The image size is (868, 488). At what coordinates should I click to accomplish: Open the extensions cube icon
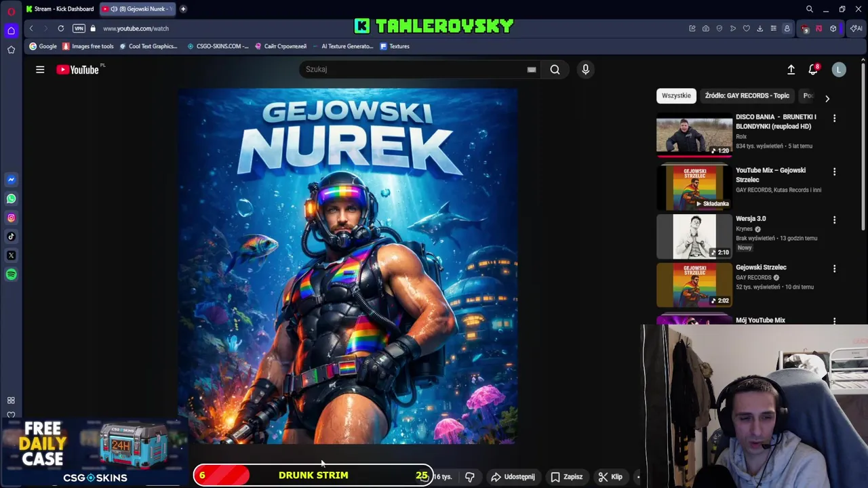833,28
